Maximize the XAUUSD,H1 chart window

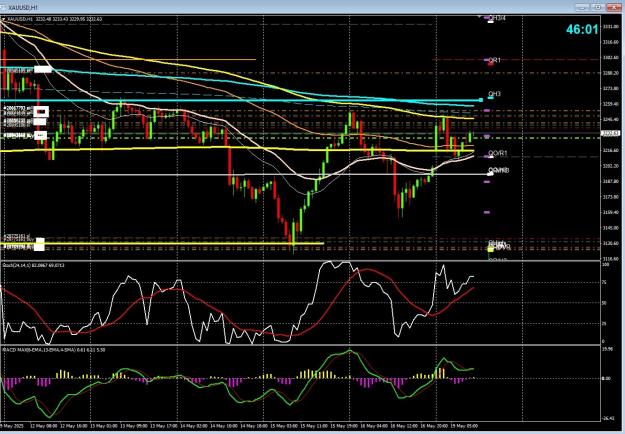click(598, 7)
